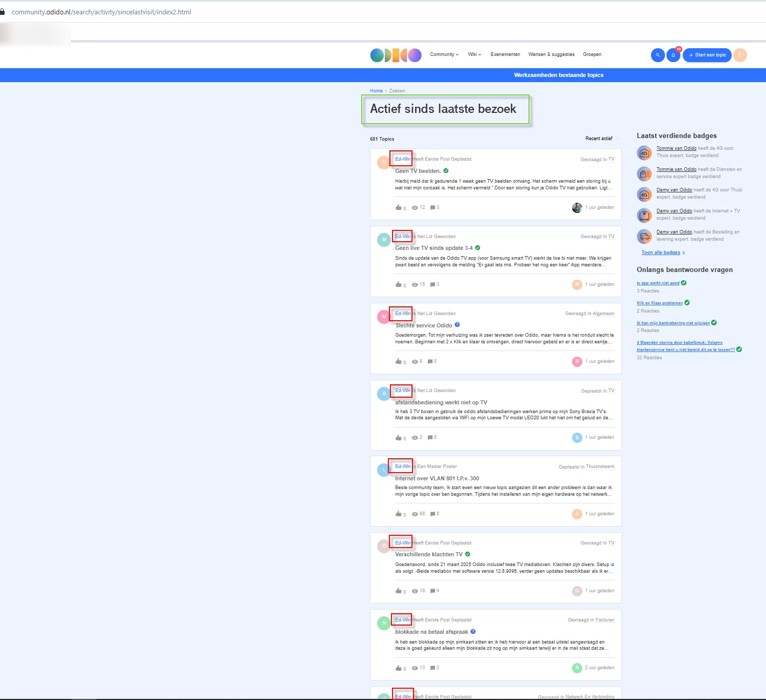Click '1 uur geleden' timestamp on 'Slechte service Odido'

[600, 361]
